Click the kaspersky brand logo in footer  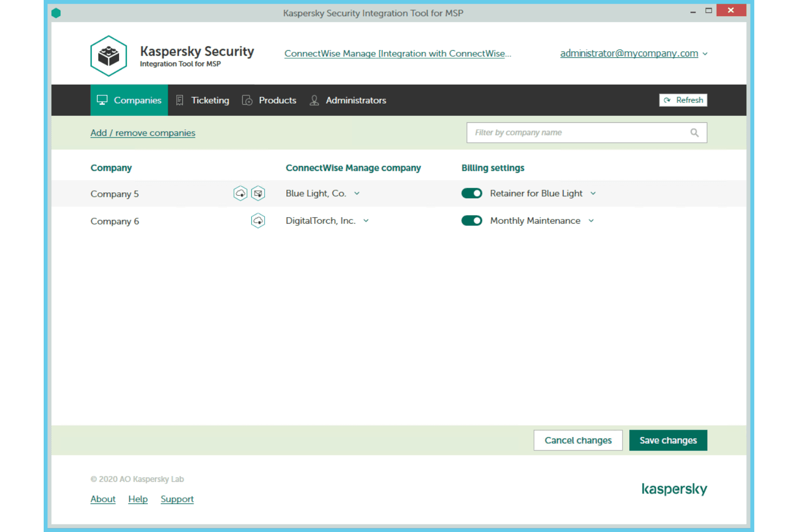tap(674, 489)
